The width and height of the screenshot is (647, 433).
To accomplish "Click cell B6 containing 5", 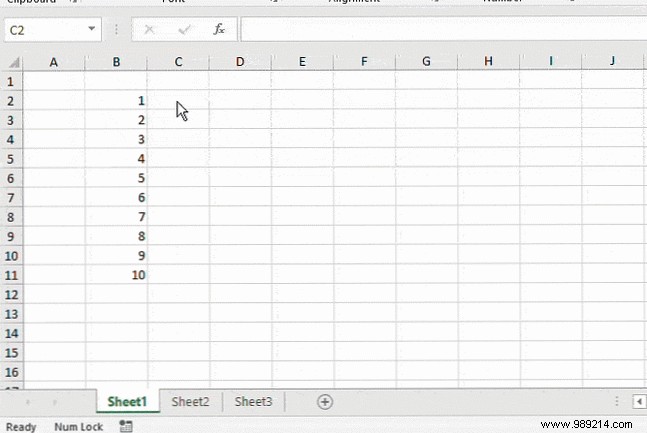I will point(116,178).
